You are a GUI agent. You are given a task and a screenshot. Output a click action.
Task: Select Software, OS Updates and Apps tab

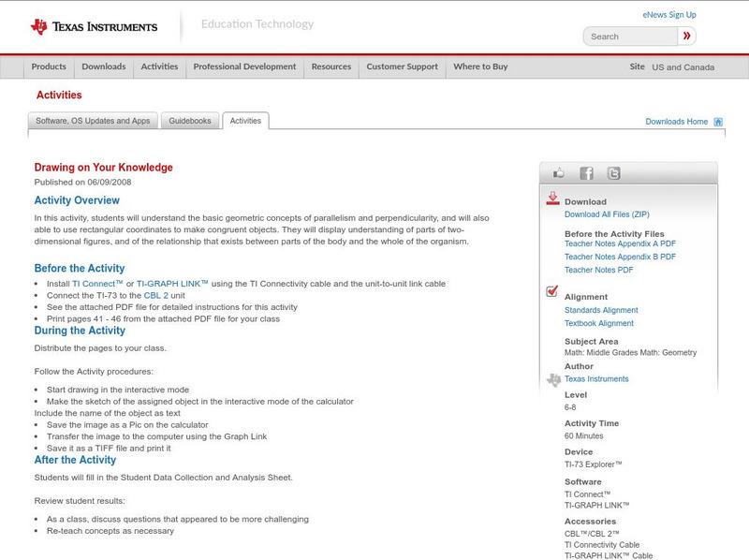[93, 121]
